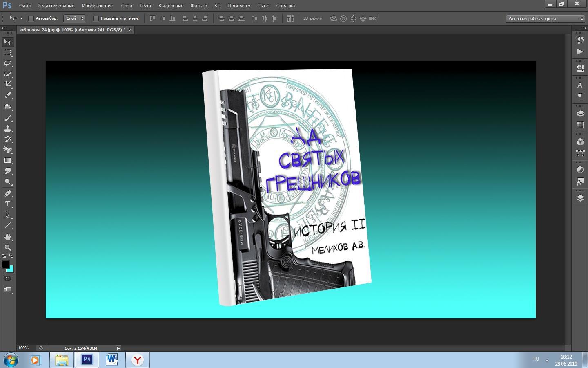Click the foreground color swatch
Screen dimensions: 588x368
[5, 265]
